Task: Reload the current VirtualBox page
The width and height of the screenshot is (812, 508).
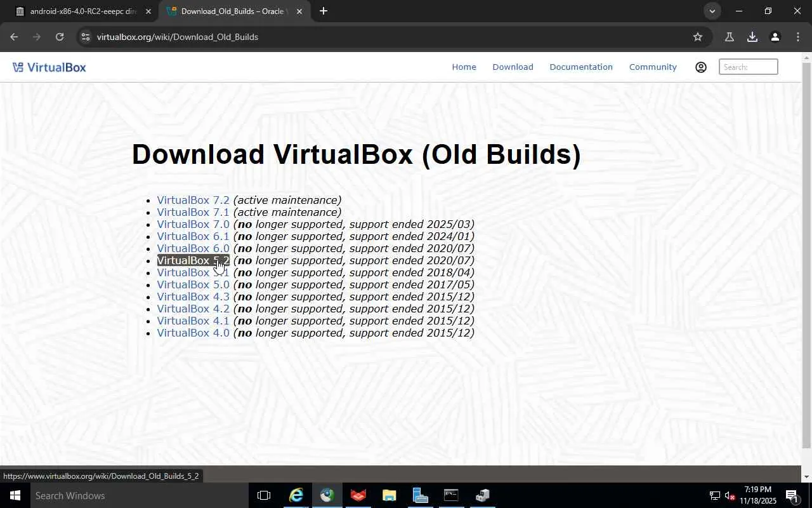Action: coord(60,37)
